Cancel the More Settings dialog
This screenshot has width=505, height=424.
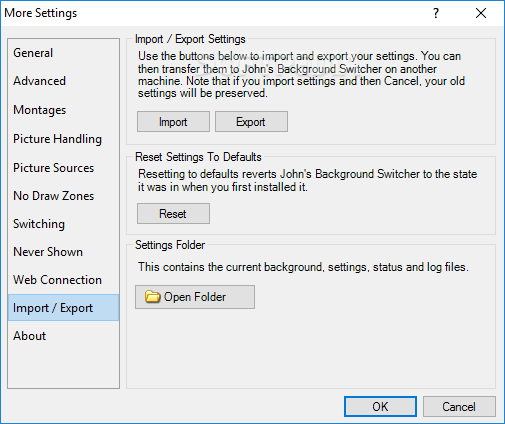459,406
